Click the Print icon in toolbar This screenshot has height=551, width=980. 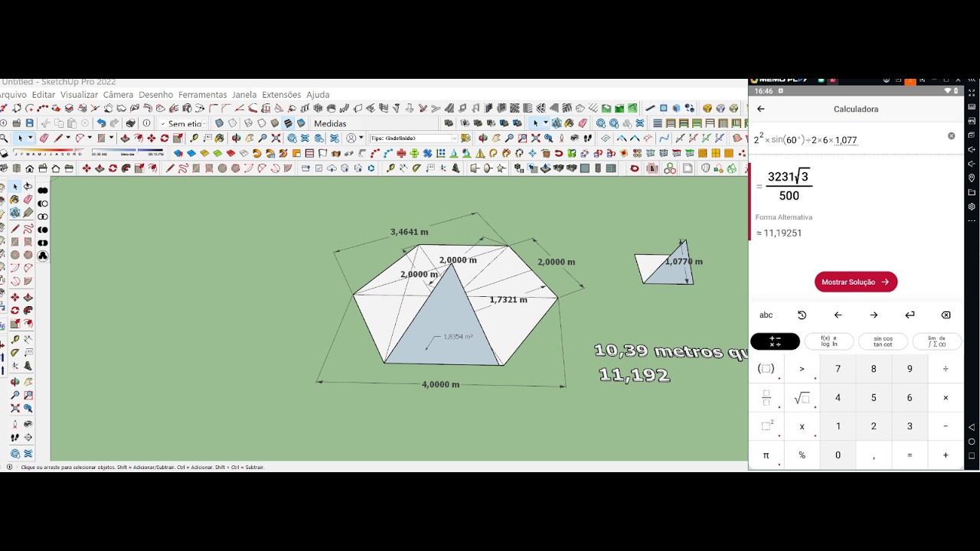pos(131,123)
